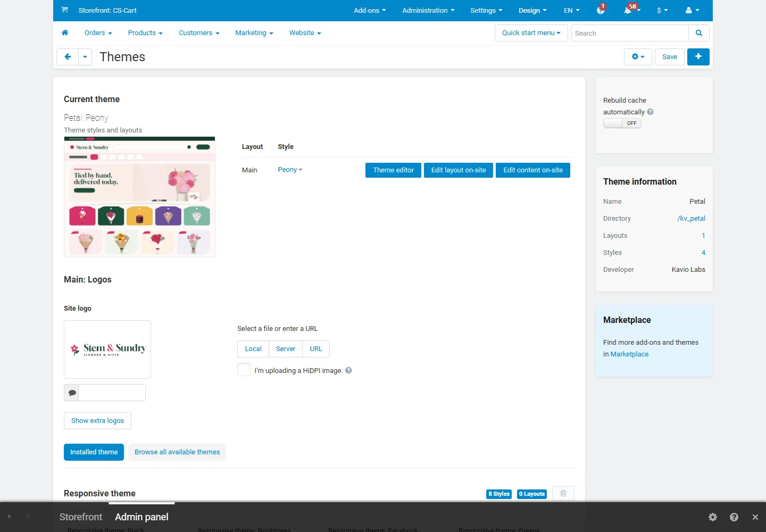766x532 pixels.
Task: Click the site logo alt text field
Action: [x=112, y=393]
